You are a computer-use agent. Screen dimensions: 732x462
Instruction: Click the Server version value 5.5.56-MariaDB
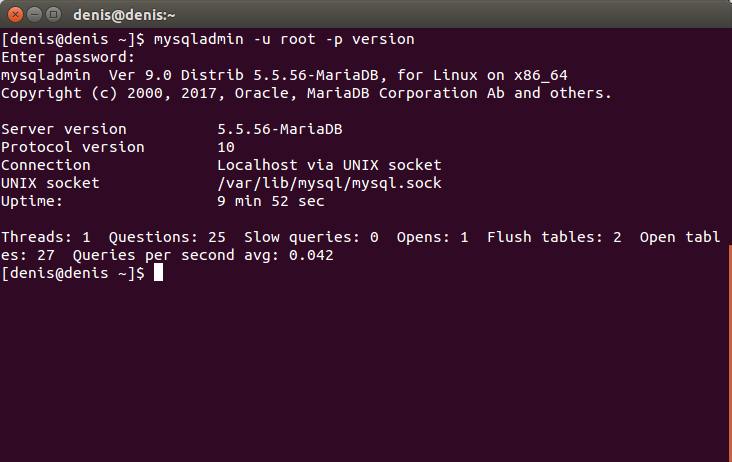(x=280, y=129)
